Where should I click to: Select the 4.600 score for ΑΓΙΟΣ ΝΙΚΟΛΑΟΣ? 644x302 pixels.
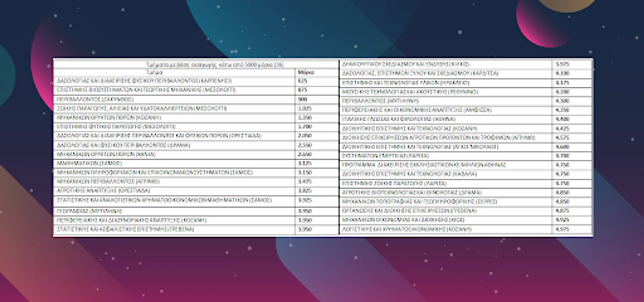(x=562, y=147)
